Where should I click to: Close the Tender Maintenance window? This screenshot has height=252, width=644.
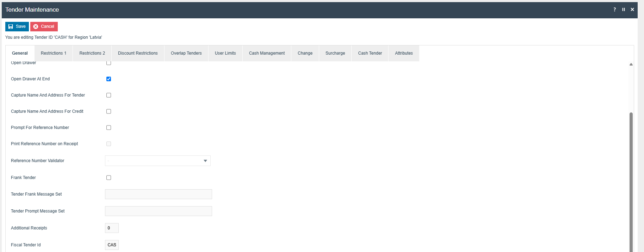click(x=632, y=10)
